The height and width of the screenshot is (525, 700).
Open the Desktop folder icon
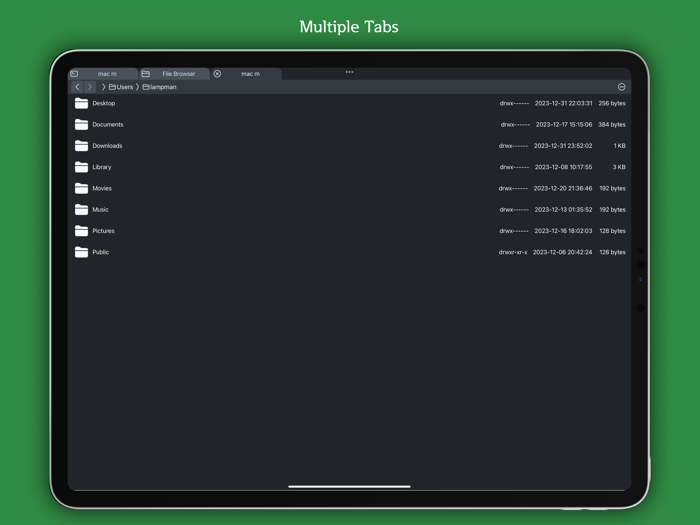coord(81,103)
